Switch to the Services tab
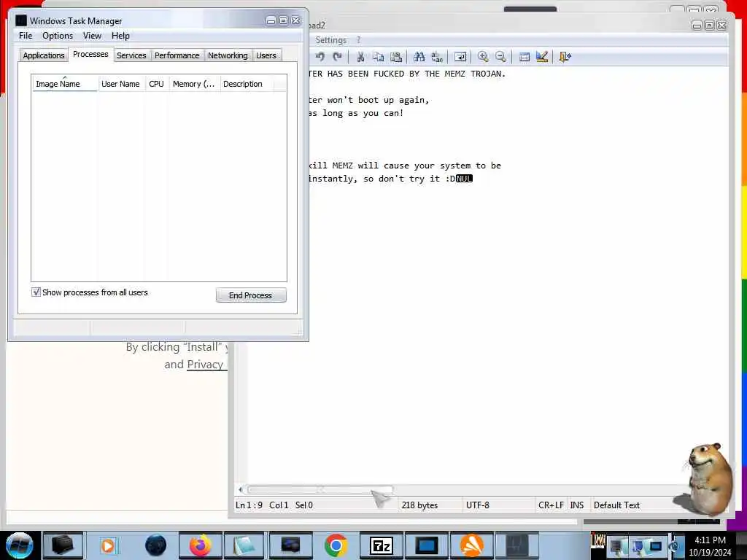Screen dimensions: 747x560 click(131, 55)
